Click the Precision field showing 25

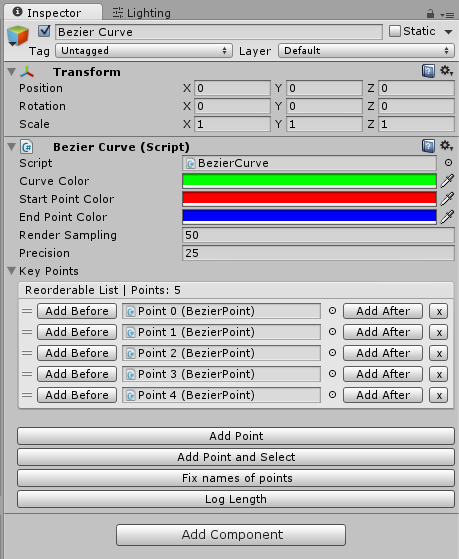[318, 253]
